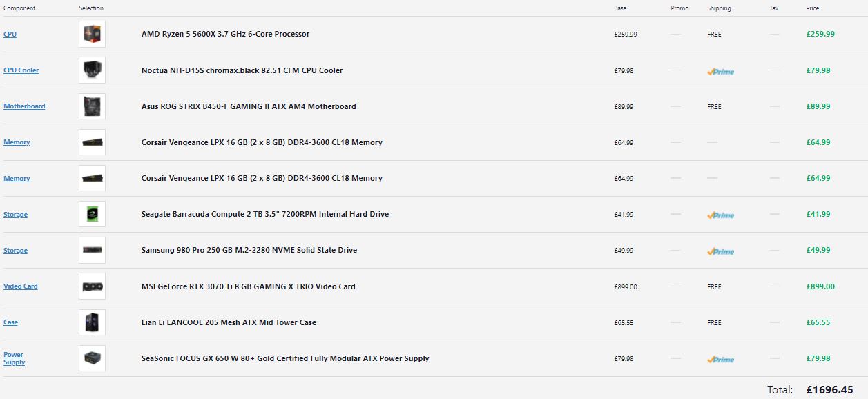Click the Samsung 980 Pro SSD thumbnail
The width and height of the screenshot is (868, 399).
[x=92, y=250]
